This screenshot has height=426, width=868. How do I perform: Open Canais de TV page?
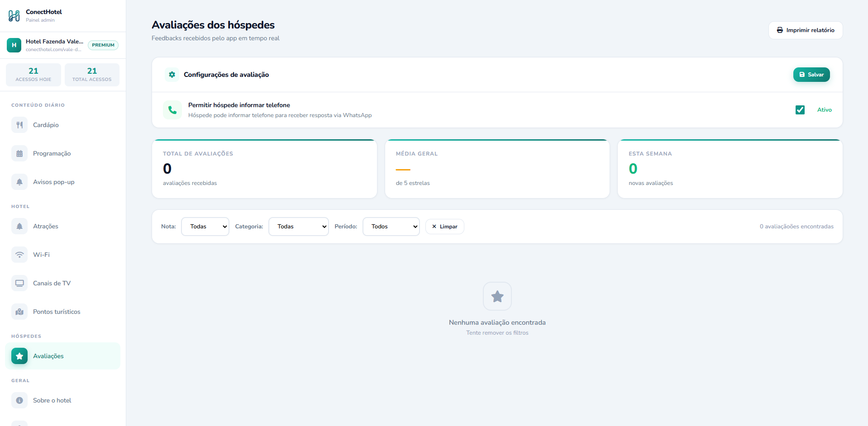tap(63, 283)
